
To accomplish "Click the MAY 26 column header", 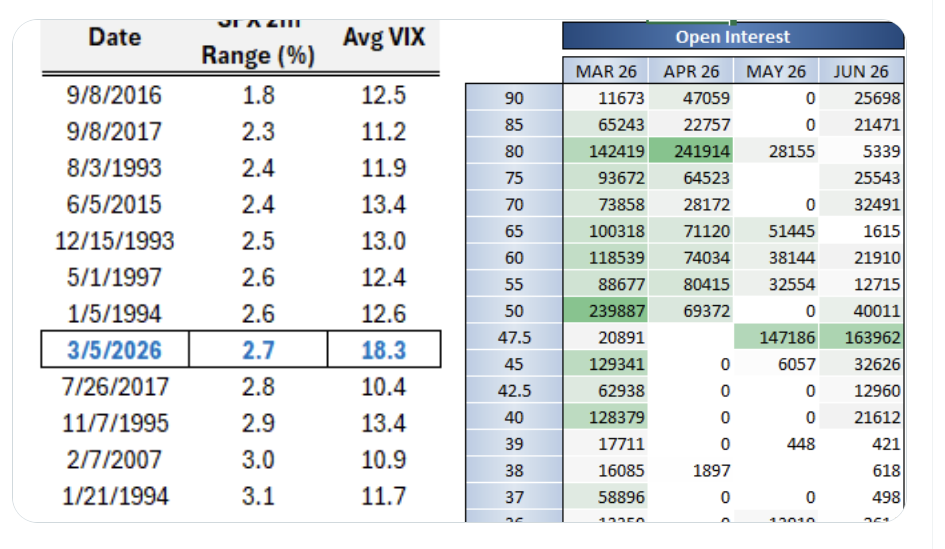I will coord(776,71).
